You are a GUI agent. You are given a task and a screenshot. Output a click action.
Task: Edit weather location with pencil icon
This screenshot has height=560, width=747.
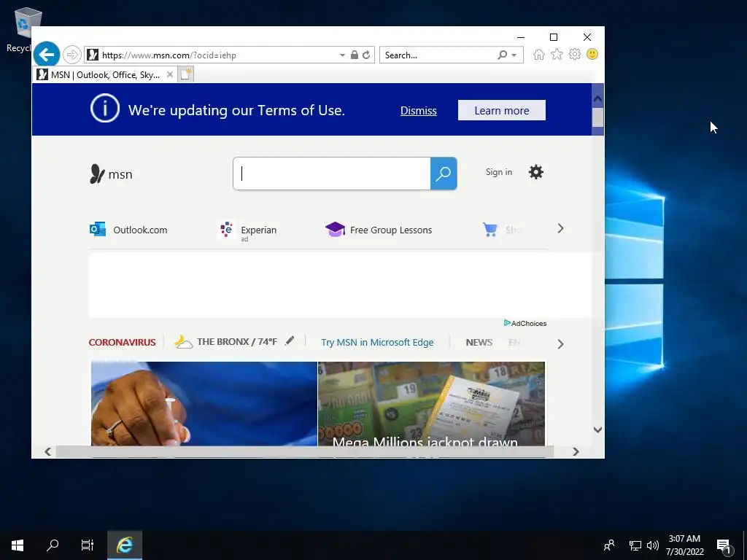pyautogui.click(x=289, y=341)
